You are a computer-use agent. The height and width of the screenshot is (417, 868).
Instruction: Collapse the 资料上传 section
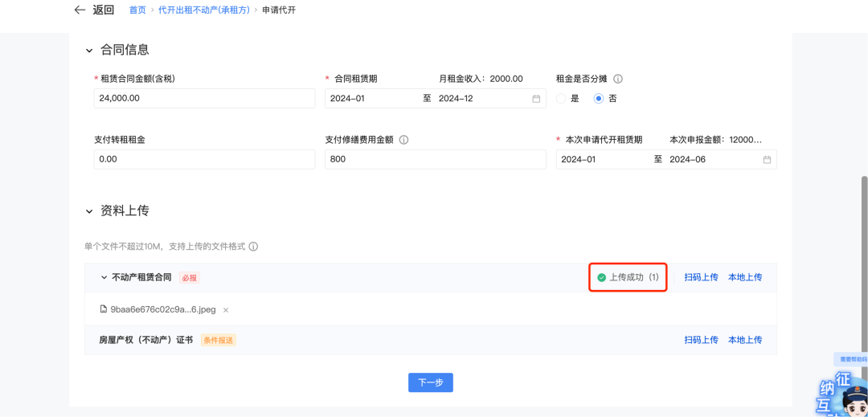coord(89,211)
